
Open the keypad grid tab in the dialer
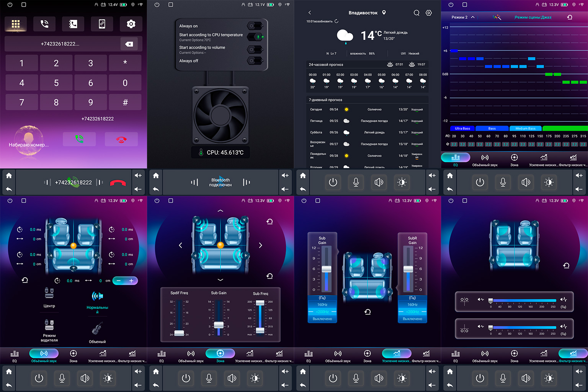pos(16,24)
